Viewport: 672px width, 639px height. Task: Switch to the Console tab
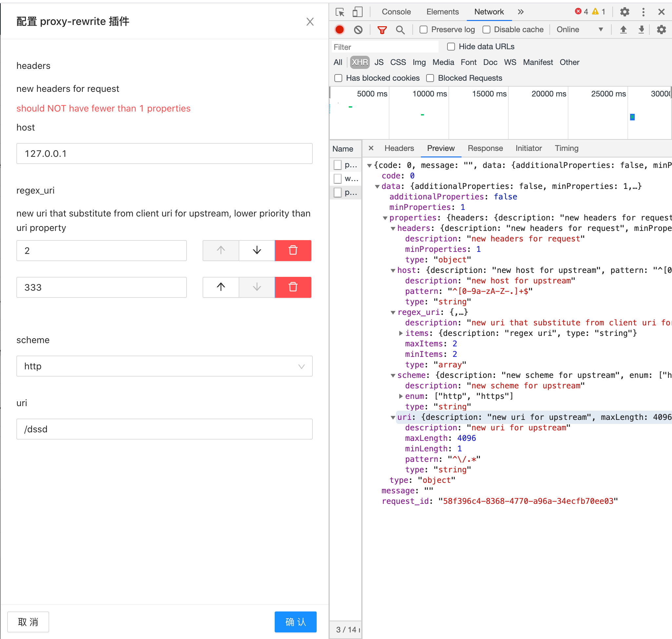pyautogui.click(x=396, y=11)
